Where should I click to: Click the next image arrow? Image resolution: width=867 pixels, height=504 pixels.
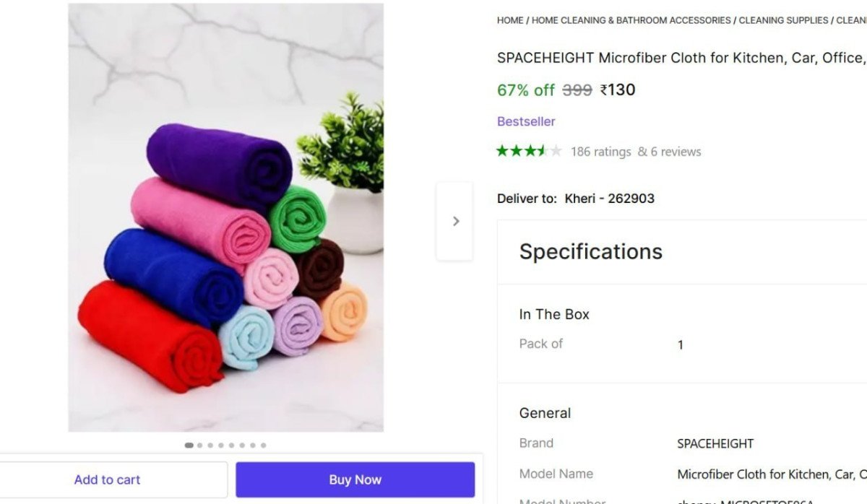(x=455, y=221)
